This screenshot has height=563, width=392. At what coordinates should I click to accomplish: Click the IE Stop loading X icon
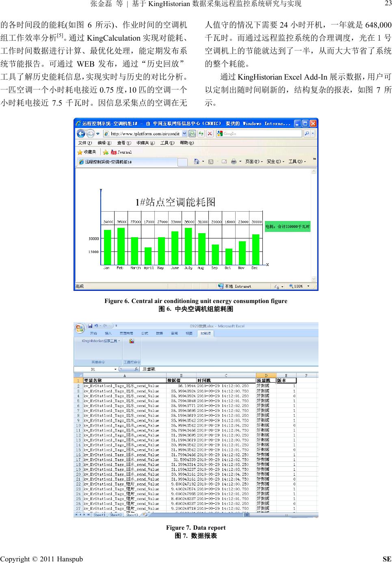click(x=210, y=134)
